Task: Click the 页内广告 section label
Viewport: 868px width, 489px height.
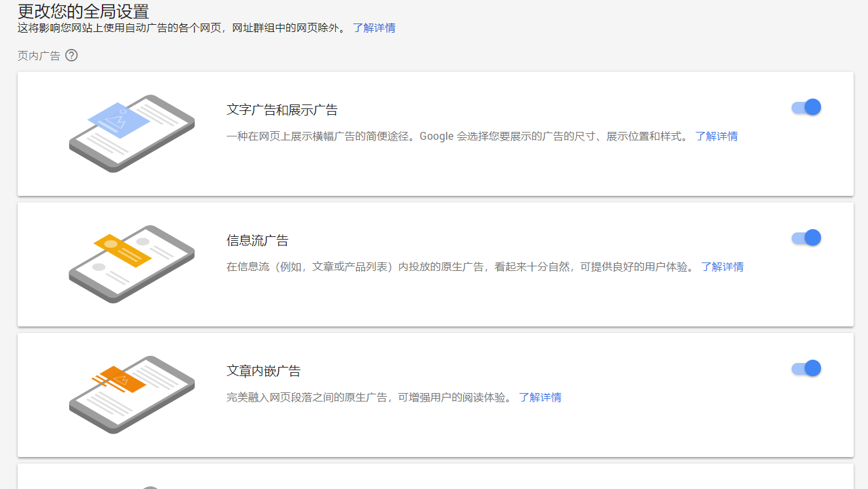Action: [x=39, y=56]
